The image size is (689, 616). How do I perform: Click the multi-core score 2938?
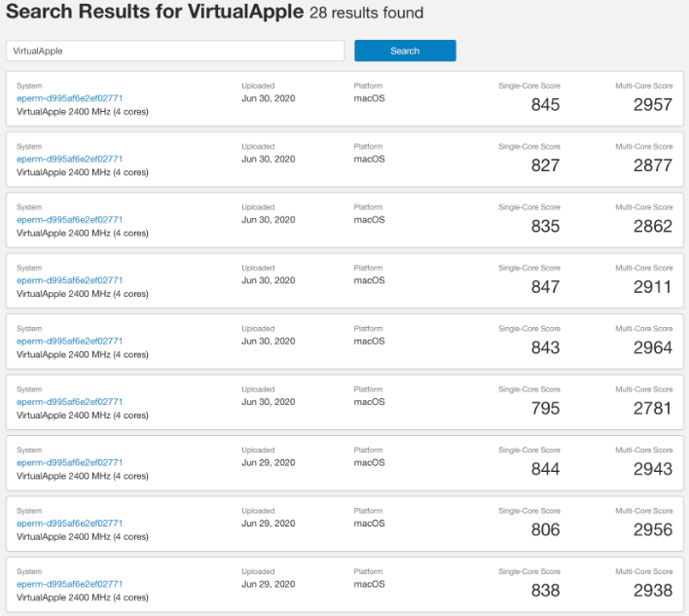click(x=653, y=590)
